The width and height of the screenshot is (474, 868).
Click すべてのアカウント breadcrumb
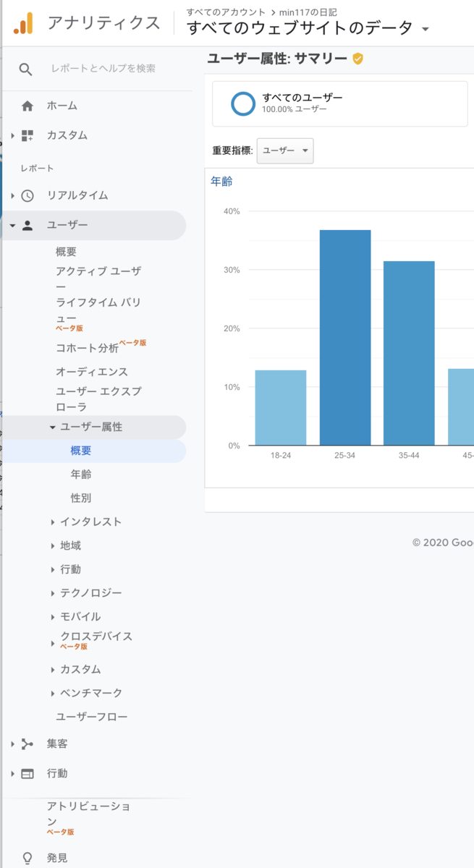pos(225,12)
